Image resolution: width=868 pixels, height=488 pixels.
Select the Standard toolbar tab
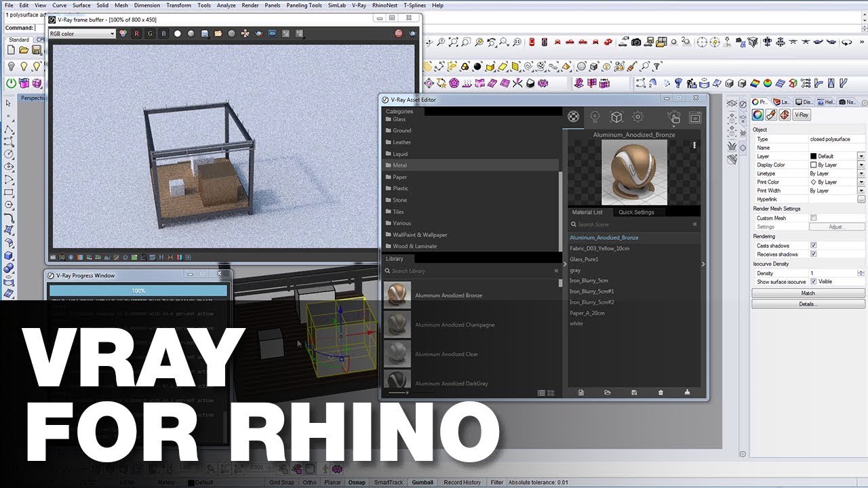pos(18,40)
